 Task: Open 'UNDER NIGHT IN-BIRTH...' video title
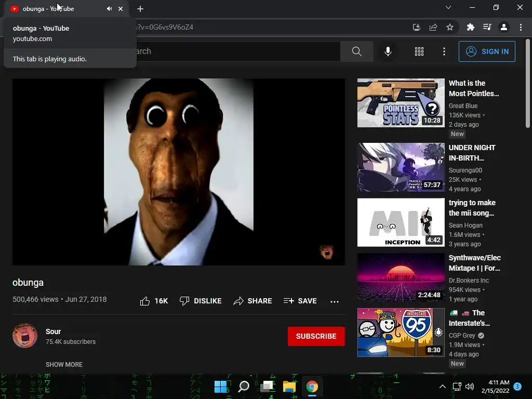pos(472,153)
